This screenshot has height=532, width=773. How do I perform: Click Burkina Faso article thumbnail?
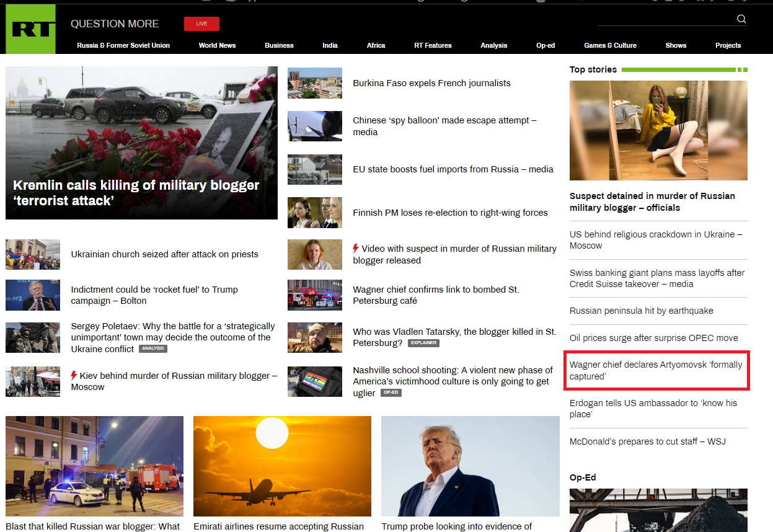(x=315, y=83)
